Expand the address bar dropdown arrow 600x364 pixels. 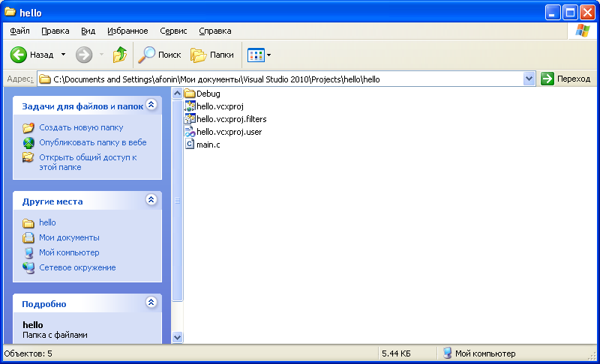click(529, 79)
